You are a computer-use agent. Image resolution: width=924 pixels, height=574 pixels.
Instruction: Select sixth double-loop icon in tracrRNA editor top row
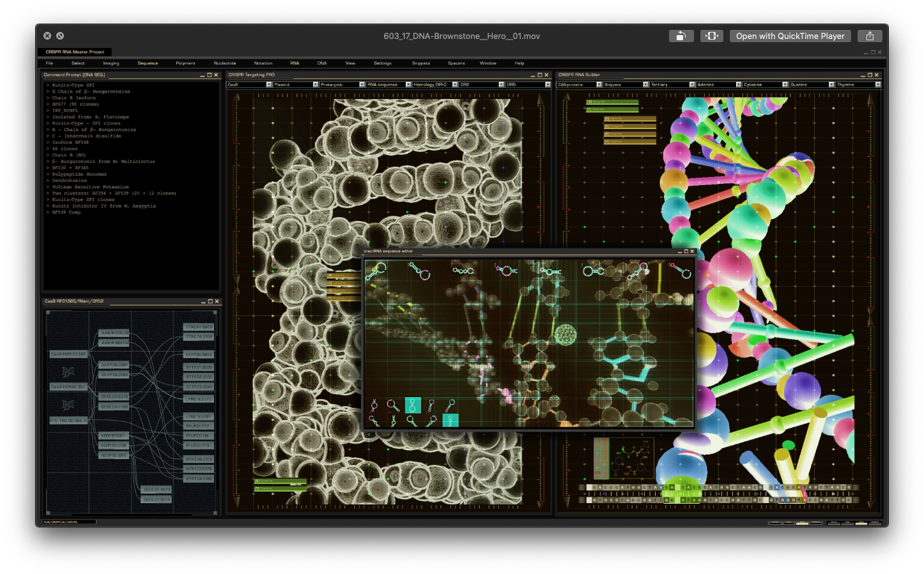(594, 271)
